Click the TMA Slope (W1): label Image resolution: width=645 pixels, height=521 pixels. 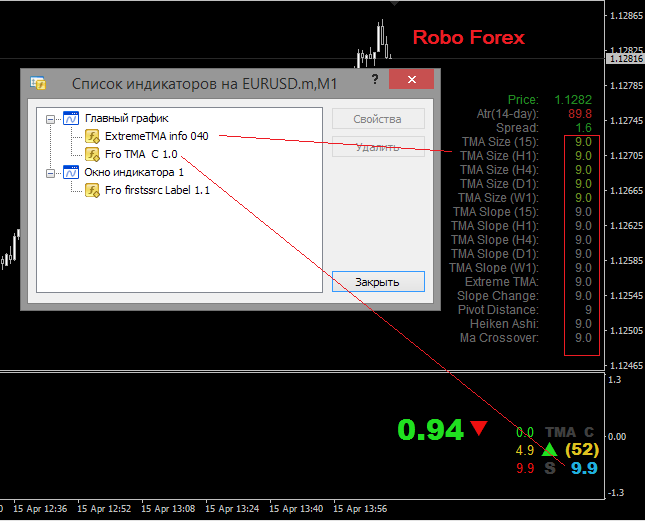(x=494, y=268)
